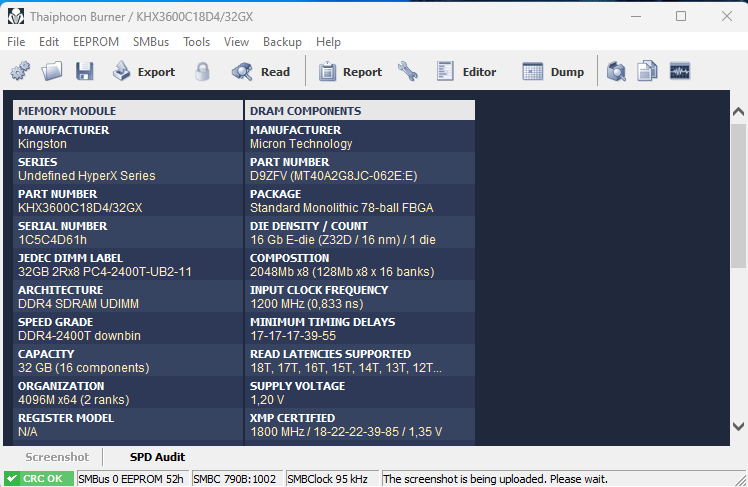Switch to the SPD Audit tab
The height and width of the screenshot is (487, 748).
pos(157,457)
